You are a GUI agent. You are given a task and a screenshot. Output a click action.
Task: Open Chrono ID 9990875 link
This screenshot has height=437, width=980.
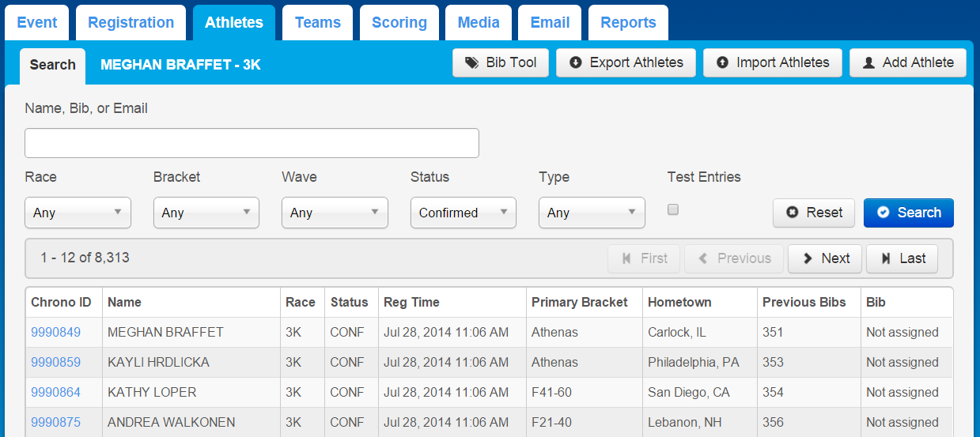click(55, 422)
